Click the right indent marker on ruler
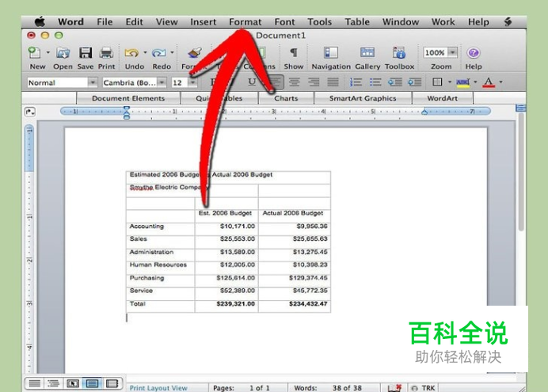The image size is (548, 392). pyautogui.click(x=424, y=112)
